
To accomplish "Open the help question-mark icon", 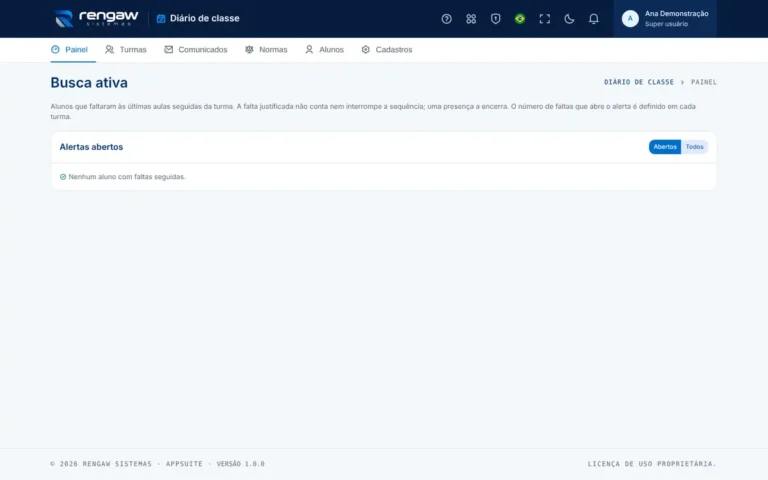I will click(446, 19).
